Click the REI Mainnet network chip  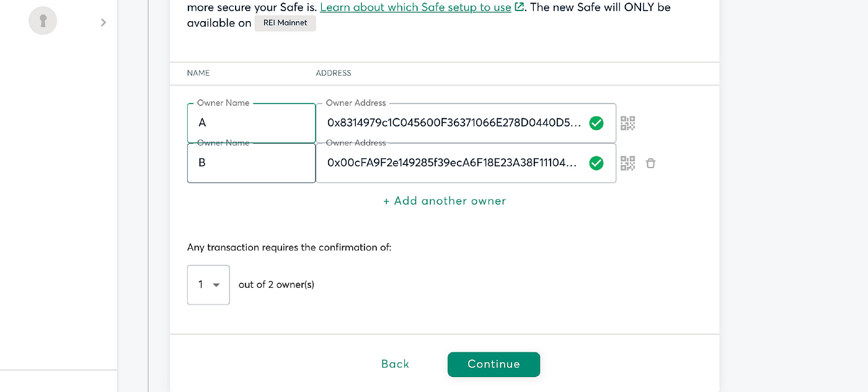click(x=285, y=23)
